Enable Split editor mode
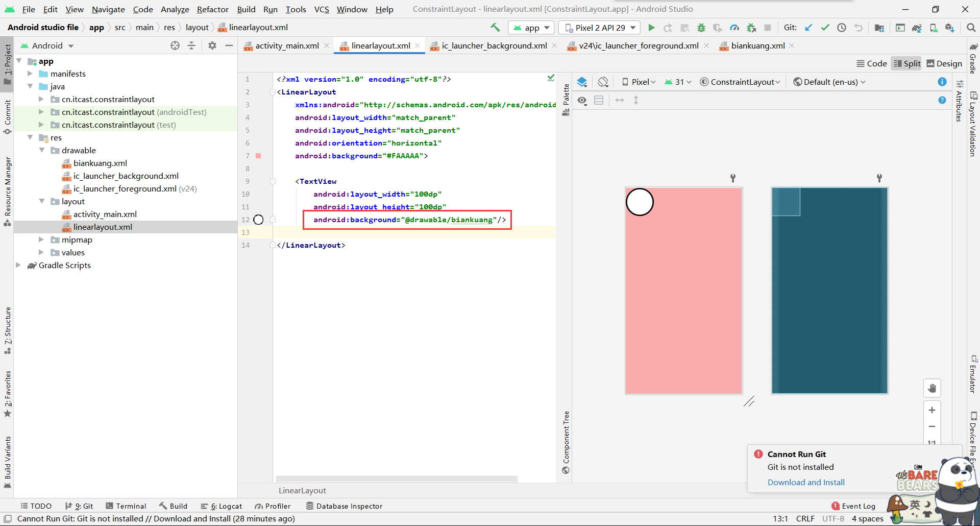Viewport: 980px width, 526px height. click(906, 63)
